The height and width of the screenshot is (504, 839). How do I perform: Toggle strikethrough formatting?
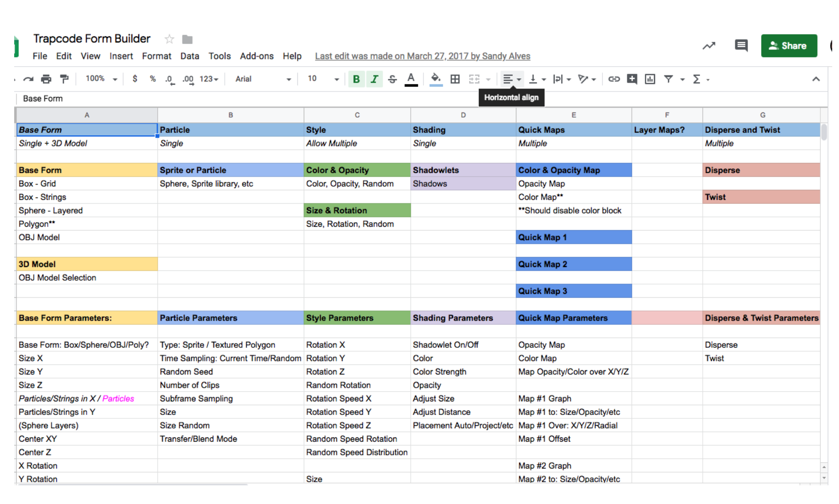pos(392,79)
